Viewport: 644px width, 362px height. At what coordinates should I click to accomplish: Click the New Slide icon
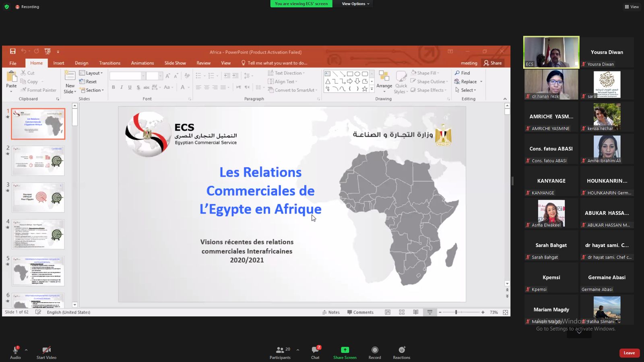tap(70, 77)
